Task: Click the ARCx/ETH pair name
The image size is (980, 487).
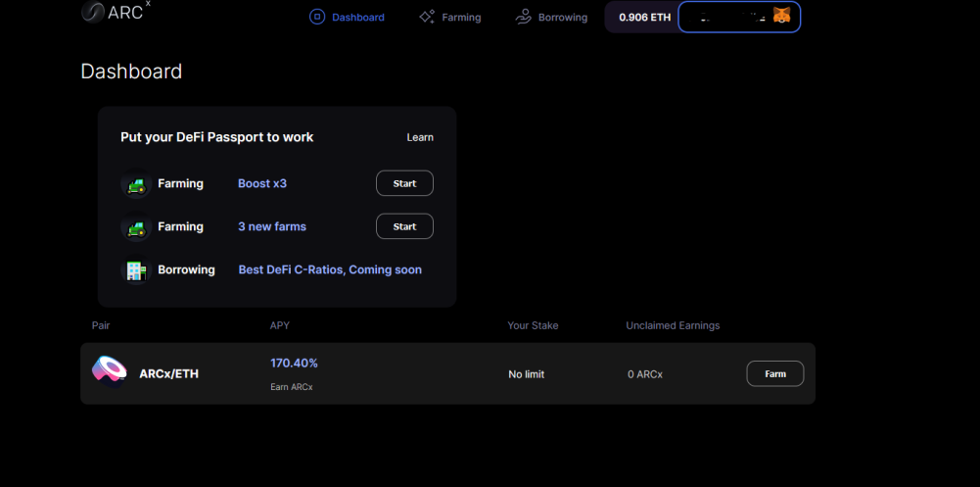Action: click(168, 374)
